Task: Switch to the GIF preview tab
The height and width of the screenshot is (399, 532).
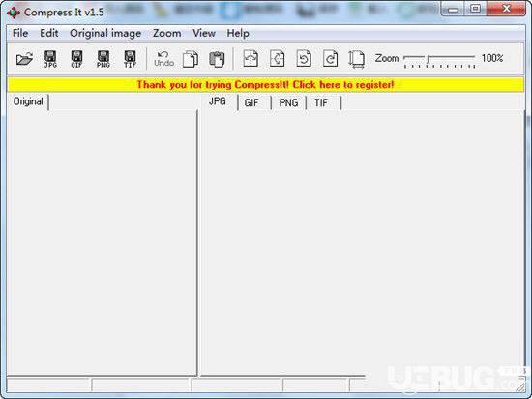Action: [251, 102]
